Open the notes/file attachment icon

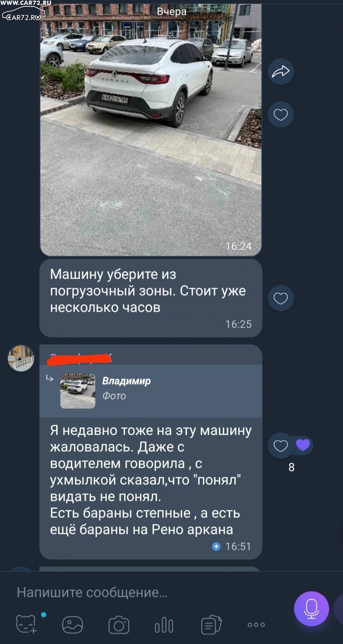[x=211, y=625]
